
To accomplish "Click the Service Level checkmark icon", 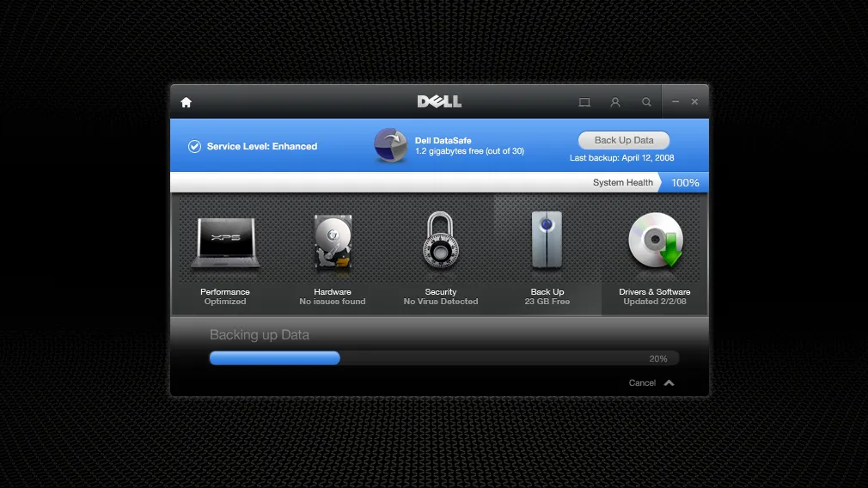I will pyautogui.click(x=194, y=146).
